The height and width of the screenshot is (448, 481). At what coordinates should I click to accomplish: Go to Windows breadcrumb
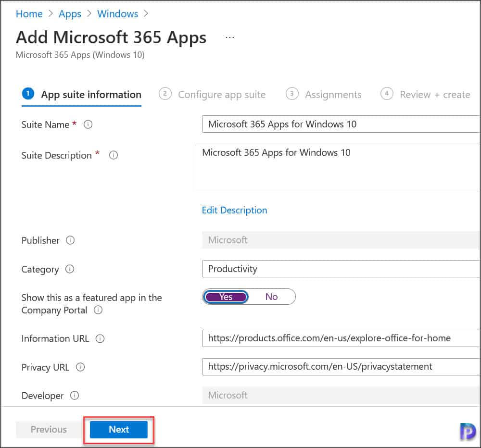pyautogui.click(x=117, y=14)
